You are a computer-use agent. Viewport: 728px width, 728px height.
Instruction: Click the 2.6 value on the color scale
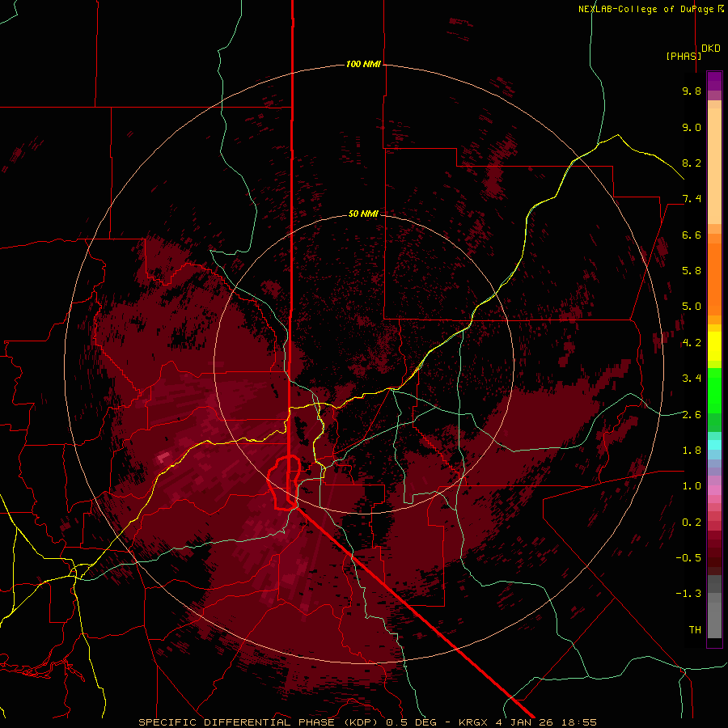tap(692, 415)
